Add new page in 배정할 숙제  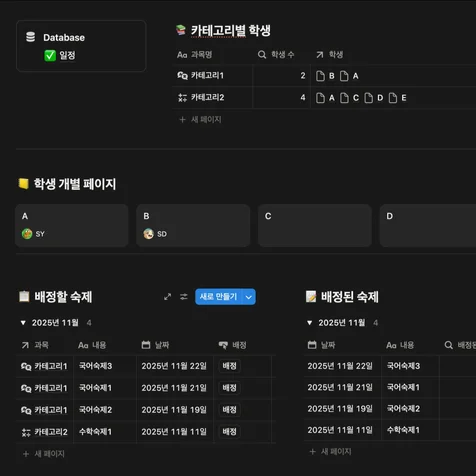pos(44,454)
